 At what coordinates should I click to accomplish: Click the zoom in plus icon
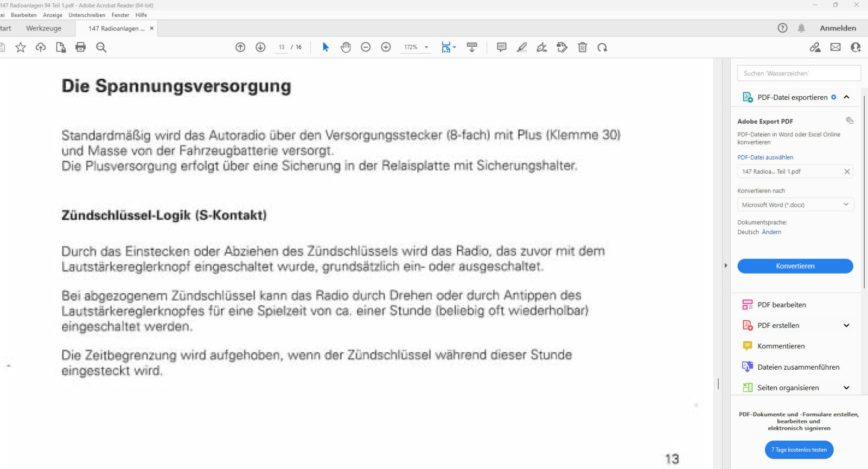tap(386, 47)
